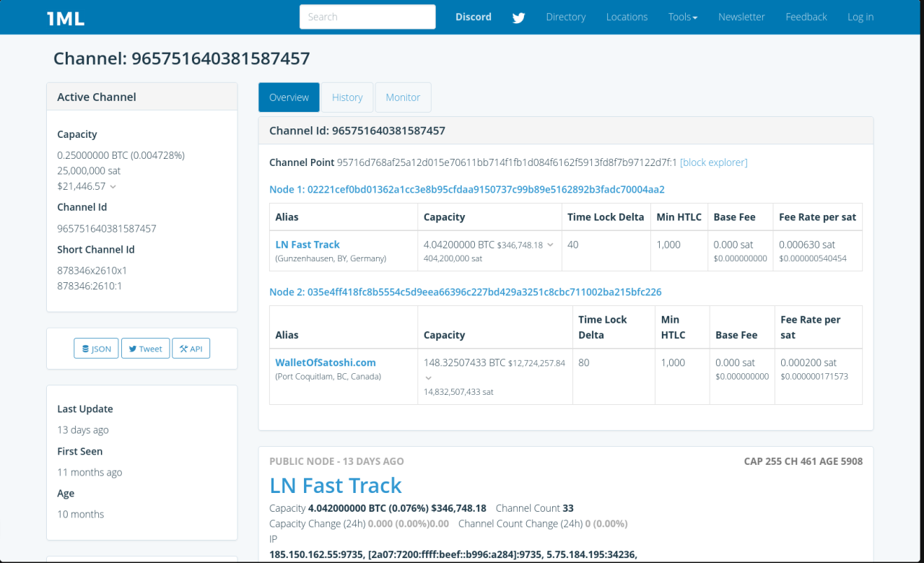
Task: Open the LN Fast Track alias link in table
Action: [x=308, y=245]
